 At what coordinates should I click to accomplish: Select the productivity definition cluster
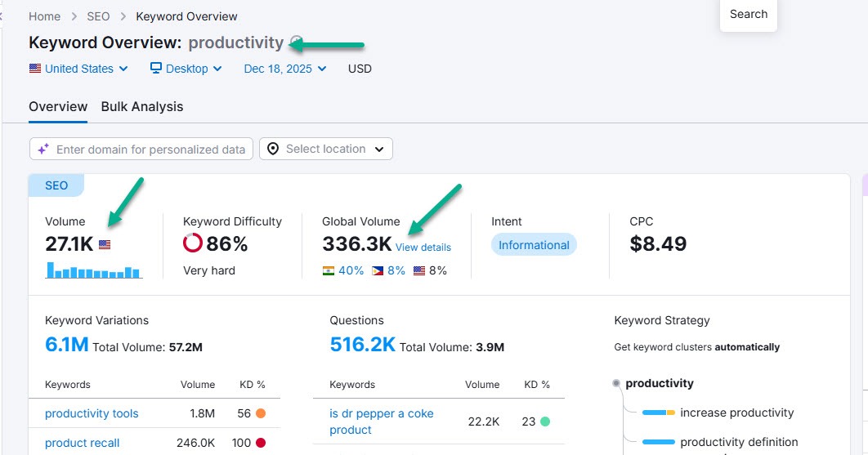(739, 442)
